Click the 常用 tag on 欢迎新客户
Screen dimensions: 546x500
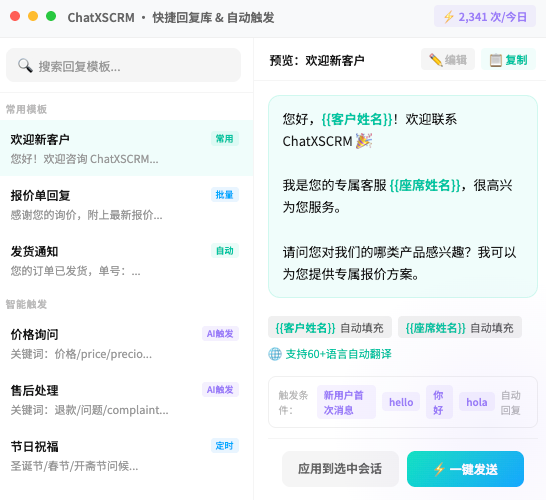[x=225, y=139]
